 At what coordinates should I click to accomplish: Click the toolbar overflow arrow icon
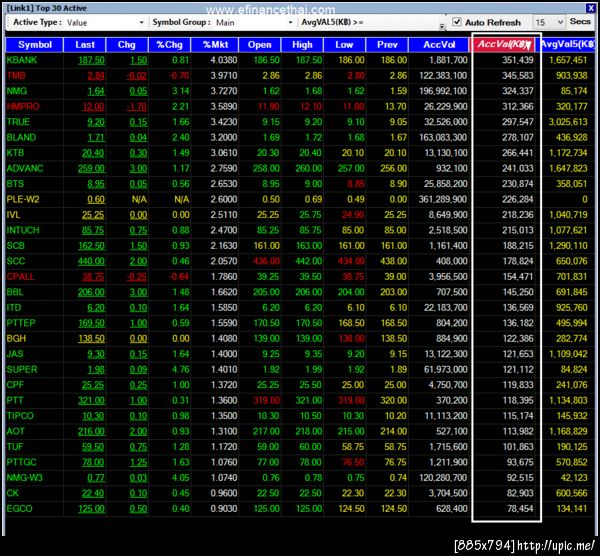coord(442,26)
